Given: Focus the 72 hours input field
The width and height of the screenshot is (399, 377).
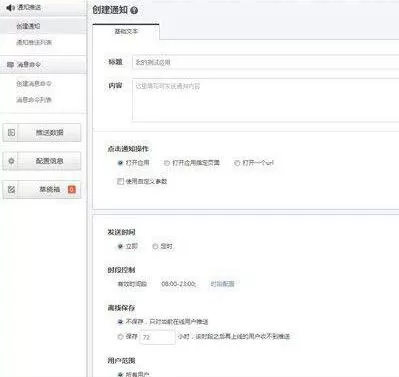Looking at the screenshot, I should [x=157, y=337].
